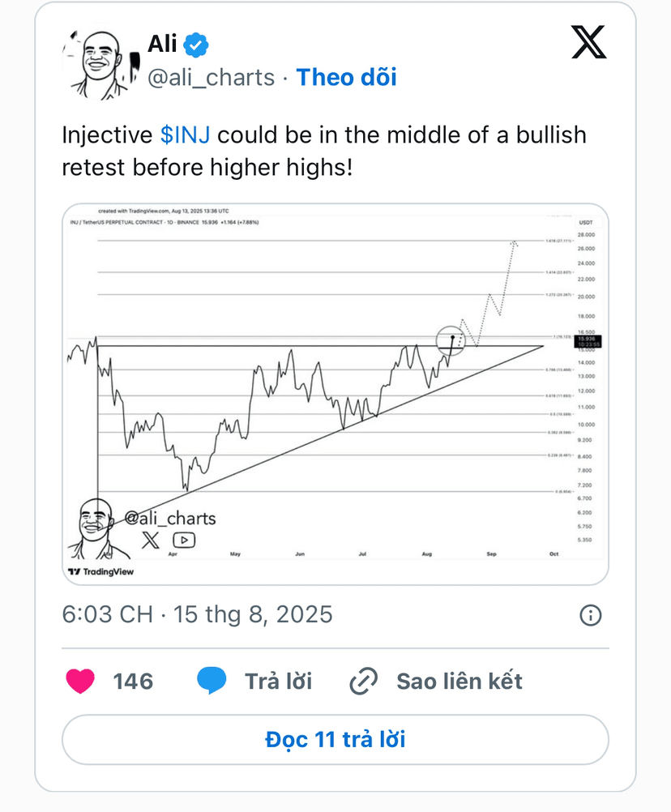Viewport: 671px width, 812px height.
Task: Copy link via Sao liên kết
Action: [459, 682]
